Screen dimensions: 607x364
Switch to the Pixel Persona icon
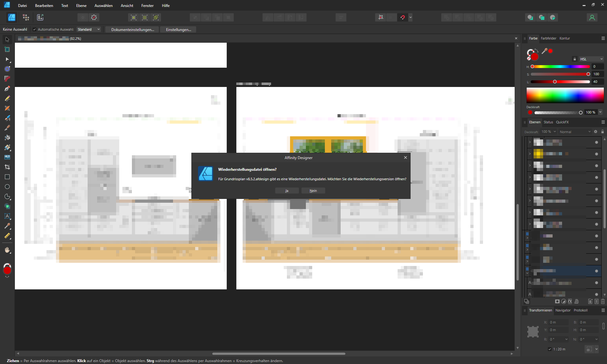point(26,17)
